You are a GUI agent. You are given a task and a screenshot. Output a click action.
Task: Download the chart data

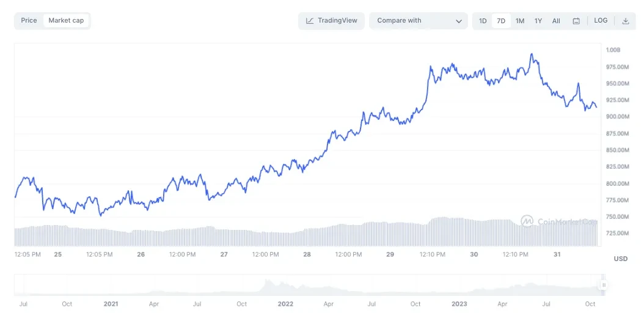[625, 21]
